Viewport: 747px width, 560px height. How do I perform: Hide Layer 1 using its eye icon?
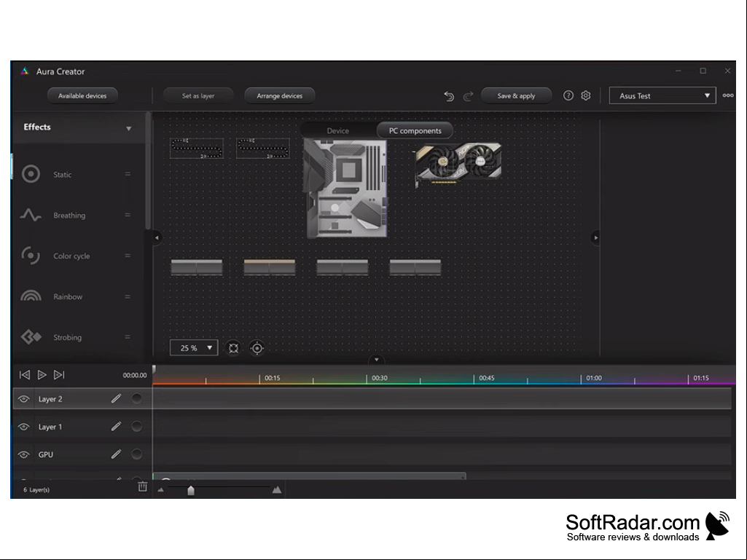(23, 427)
